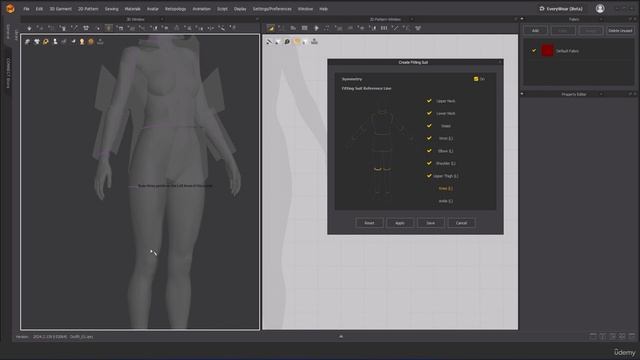Uncheck the Upper Thigh (L) reference line

tap(429, 176)
